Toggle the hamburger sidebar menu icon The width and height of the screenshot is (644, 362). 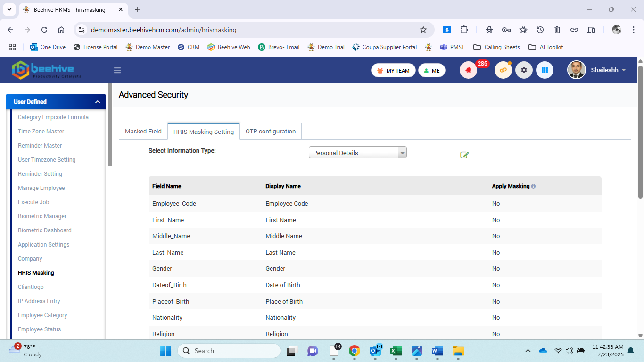pyautogui.click(x=117, y=70)
